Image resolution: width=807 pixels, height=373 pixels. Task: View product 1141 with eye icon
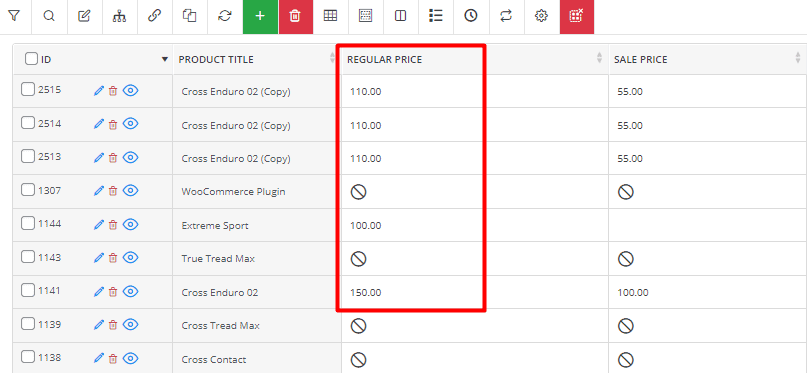[x=131, y=292]
